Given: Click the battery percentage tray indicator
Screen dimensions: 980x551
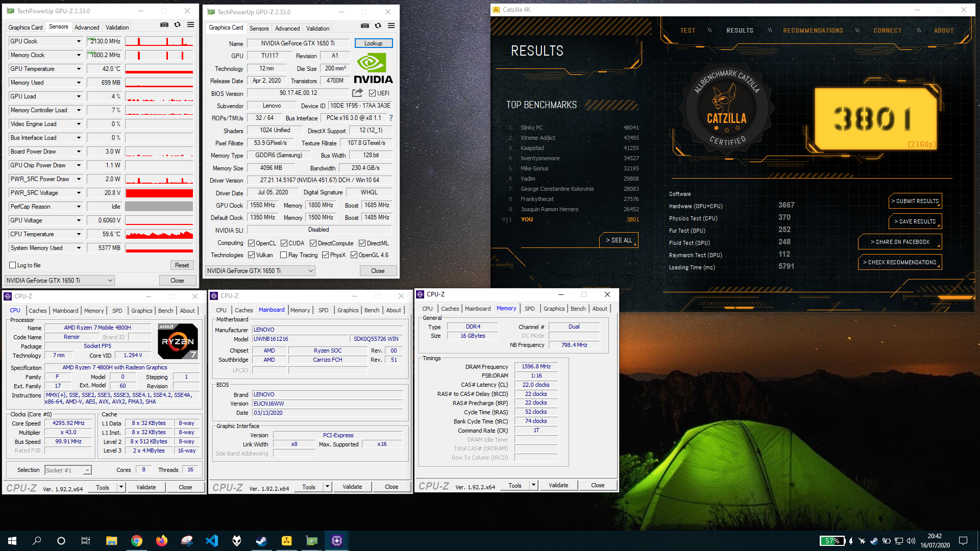Looking at the screenshot, I should (x=832, y=541).
